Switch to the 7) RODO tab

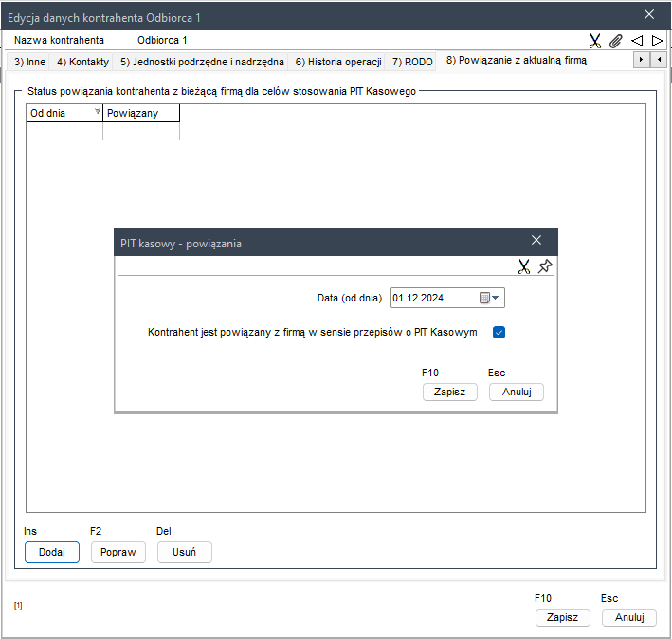tap(412, 62)
